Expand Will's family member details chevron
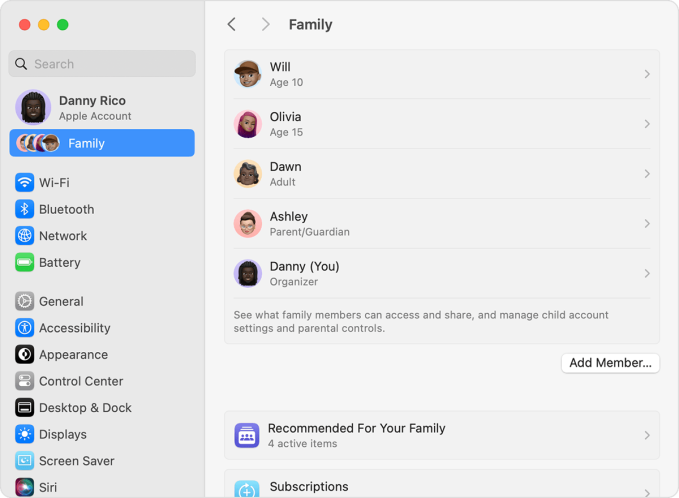The height and width of the screenshot is (498, 679). (647, 74)
